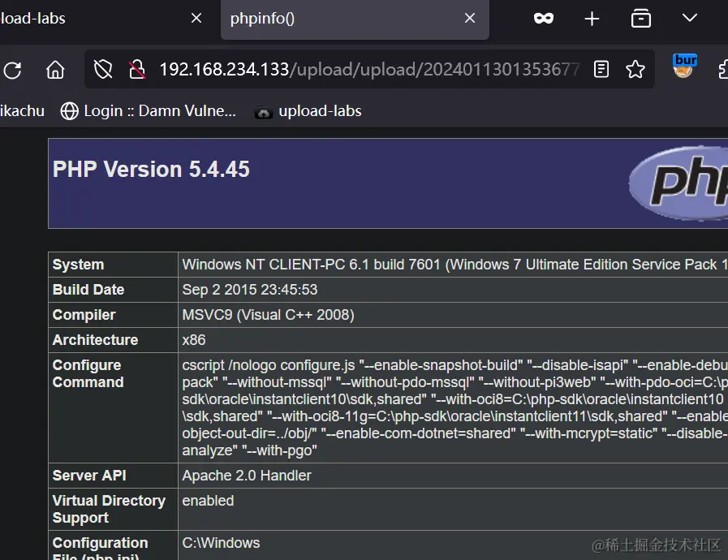The height and width of the screenshot is (560, 728).
Task: Click the C:\Windows path value
Action: [x=221, y=543]
